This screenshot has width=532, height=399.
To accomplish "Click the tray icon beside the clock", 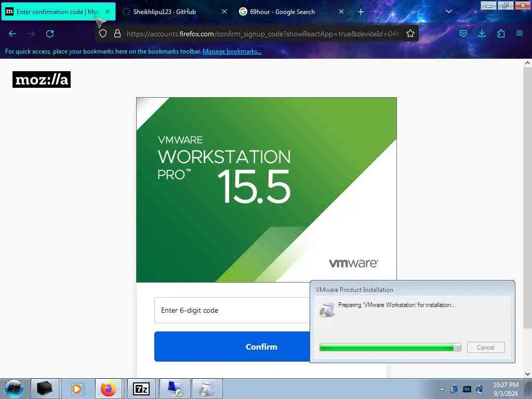I will coord(480,389).
